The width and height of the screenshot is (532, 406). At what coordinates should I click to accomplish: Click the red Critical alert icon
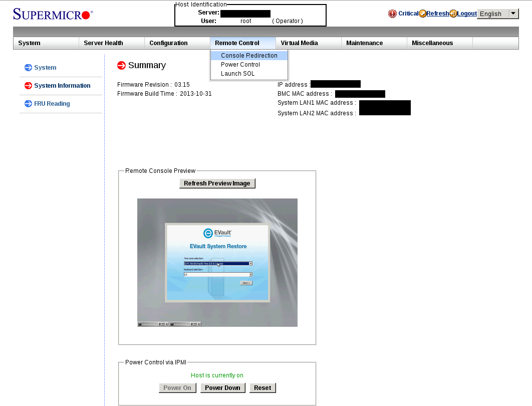tap(392, 14)
